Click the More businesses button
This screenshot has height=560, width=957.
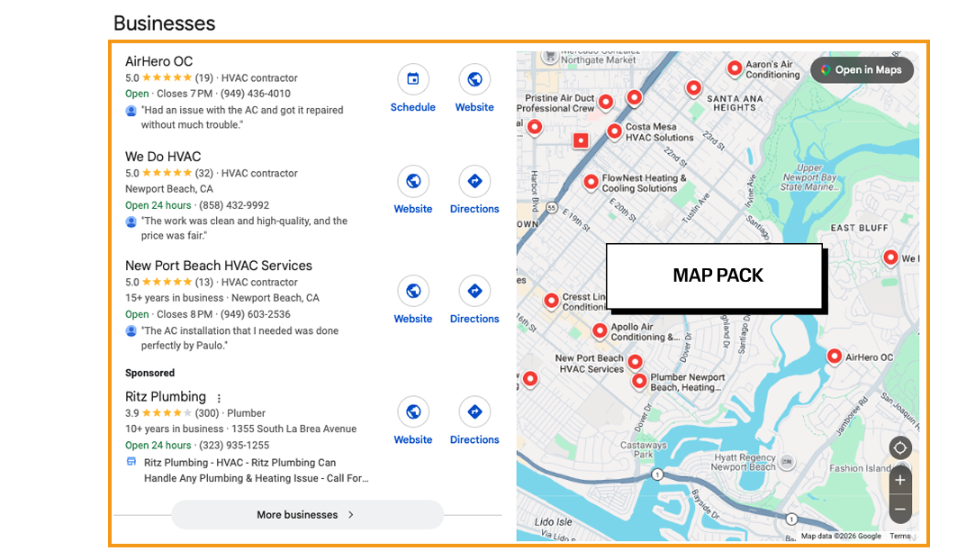click(x=307, y=515)
